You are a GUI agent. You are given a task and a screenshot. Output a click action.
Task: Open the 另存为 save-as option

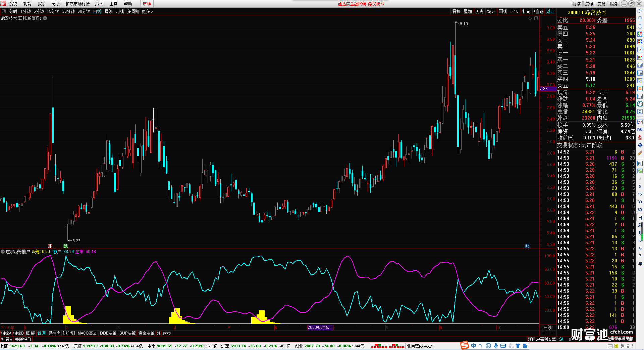pos(54,333)
